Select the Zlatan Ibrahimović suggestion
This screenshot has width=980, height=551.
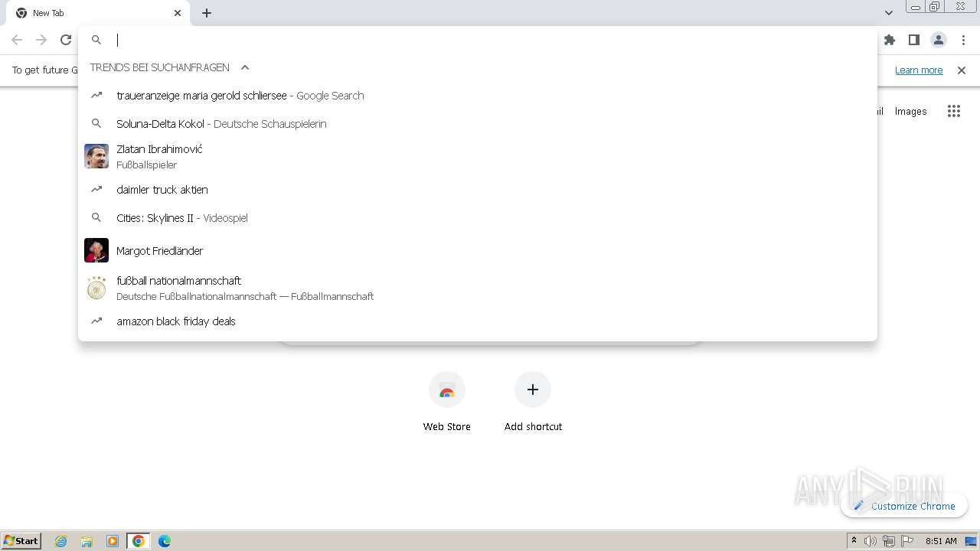pyautogui.click(x=478, y=156)
